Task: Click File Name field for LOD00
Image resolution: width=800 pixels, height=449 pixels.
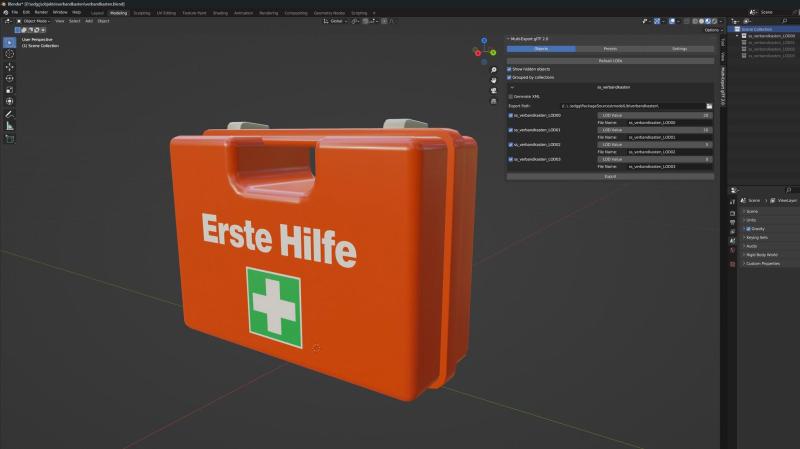Action: [669, 123]
